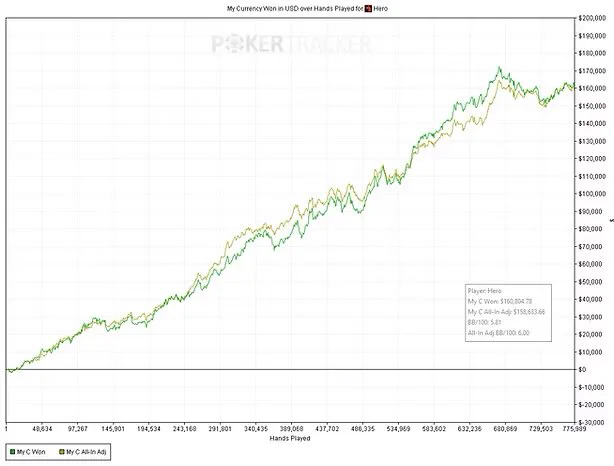Image resolution: width=614 pixels, height=466 pixels.
Task: Click the 437,702 hands x-axis label
Action: (x=327, y=429)
